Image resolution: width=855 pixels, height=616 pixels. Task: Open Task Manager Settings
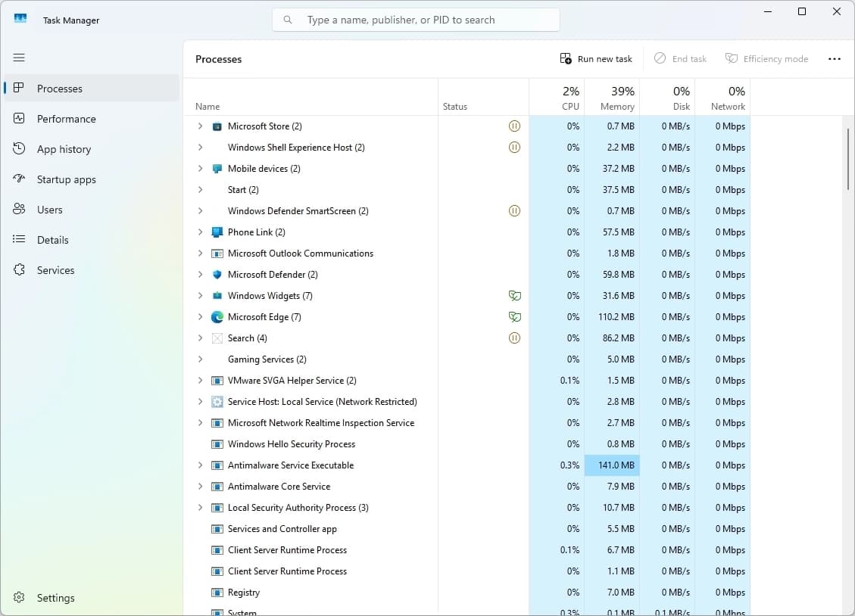(x=92, y=598)
